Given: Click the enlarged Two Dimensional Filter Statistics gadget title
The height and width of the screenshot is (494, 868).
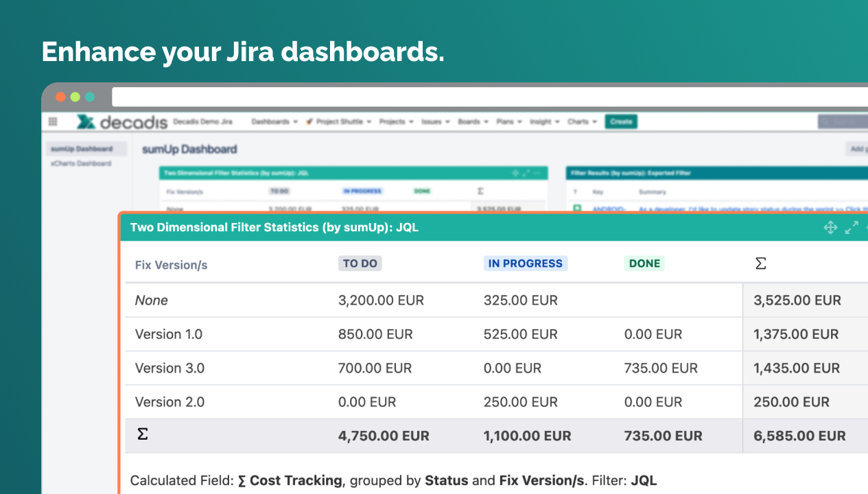Looking at the screenshot, I should coord(274,228).
